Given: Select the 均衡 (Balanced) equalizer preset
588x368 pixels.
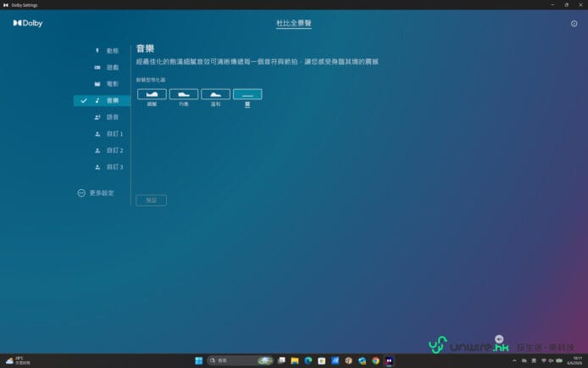Looking at the screenshot, I should coord(184,94).
